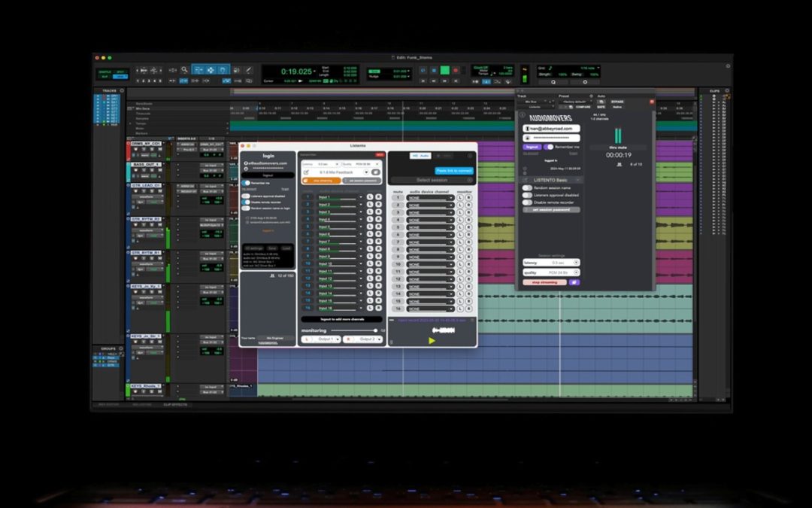Open the MIDI EDITOR tab at the bottom
812x508 pixels.
click(109, 404)
